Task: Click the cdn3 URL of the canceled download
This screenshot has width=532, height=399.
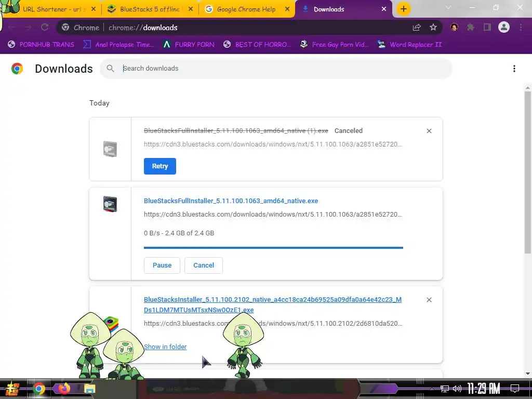Action: tap(273, 144)
